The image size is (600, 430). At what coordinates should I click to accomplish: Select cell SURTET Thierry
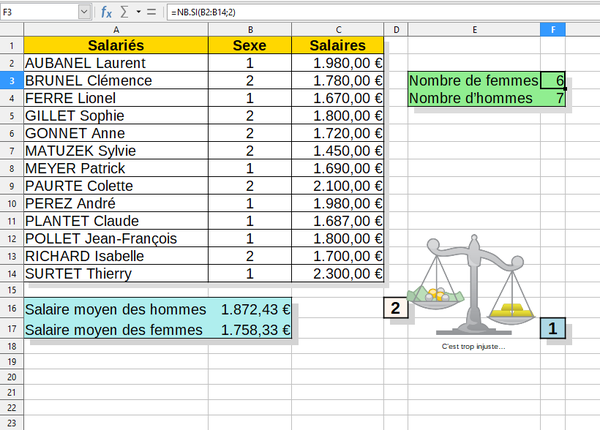(116, 274)
